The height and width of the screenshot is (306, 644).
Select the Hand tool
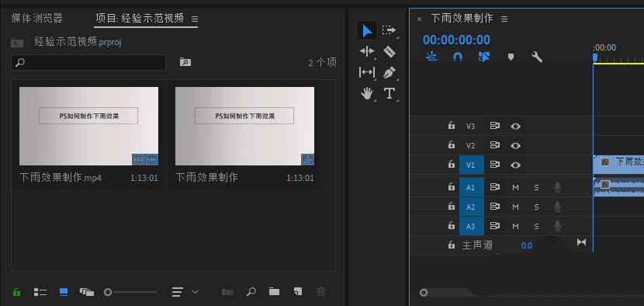coord(367,94)
